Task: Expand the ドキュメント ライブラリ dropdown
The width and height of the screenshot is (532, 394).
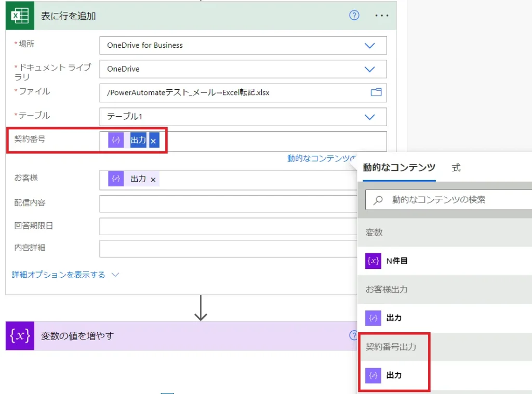Action: point(369,69)
